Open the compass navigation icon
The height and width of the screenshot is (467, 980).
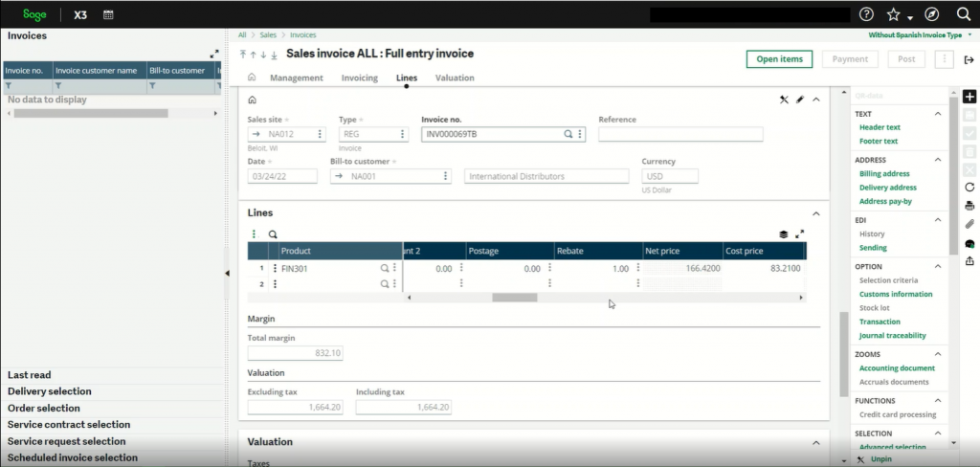931,14
